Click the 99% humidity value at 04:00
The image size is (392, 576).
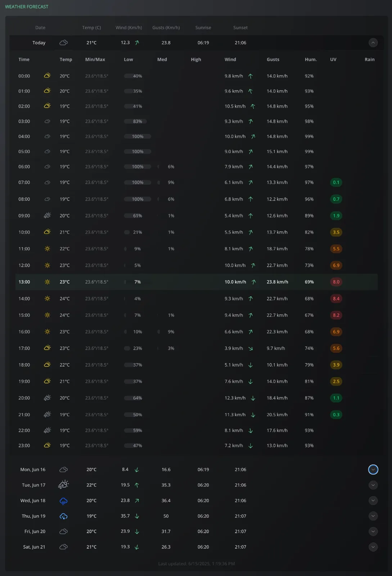click(x=309, y=136)
